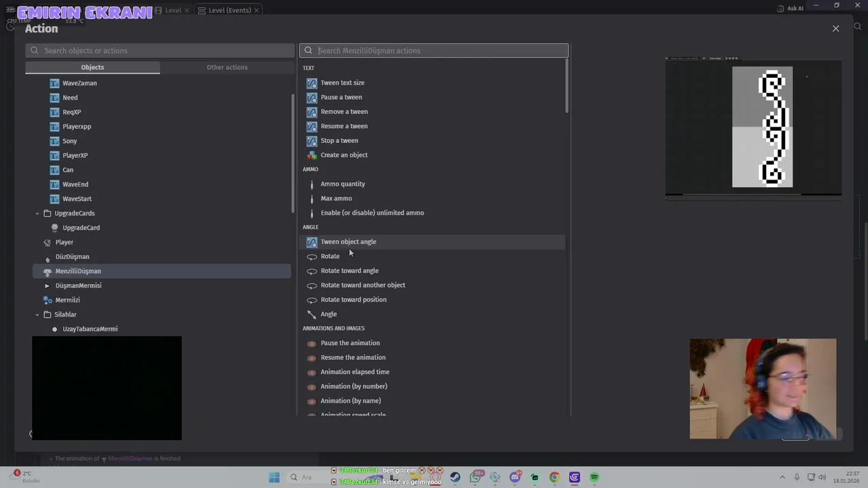The height and width of the screenshot is (488, 868).
Task: Click the rotation icon beside Rotate toward position
Action: 311,300
